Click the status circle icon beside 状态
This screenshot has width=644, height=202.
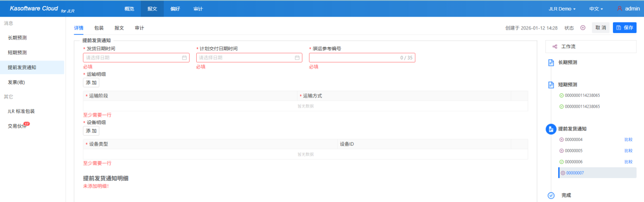[582, 28]
